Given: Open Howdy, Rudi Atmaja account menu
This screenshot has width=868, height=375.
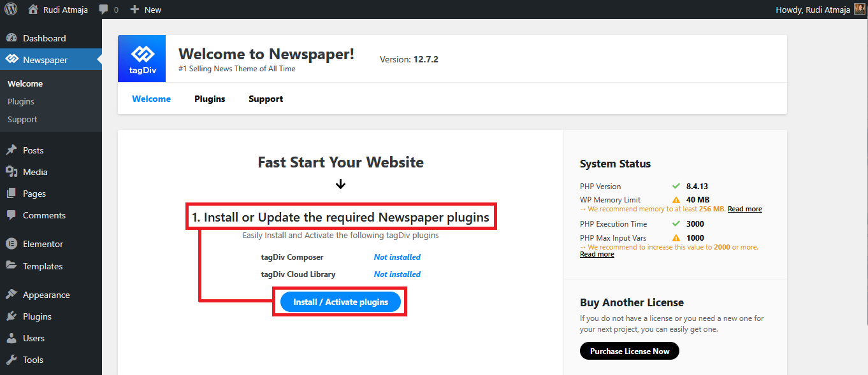Looking at the screenshot, I should [x=812, y=10].
